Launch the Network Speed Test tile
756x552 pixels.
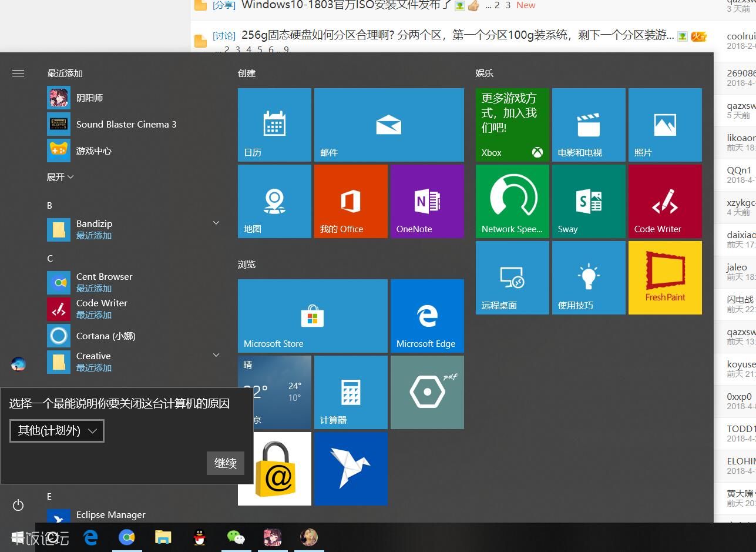click(x=512, y=201)
